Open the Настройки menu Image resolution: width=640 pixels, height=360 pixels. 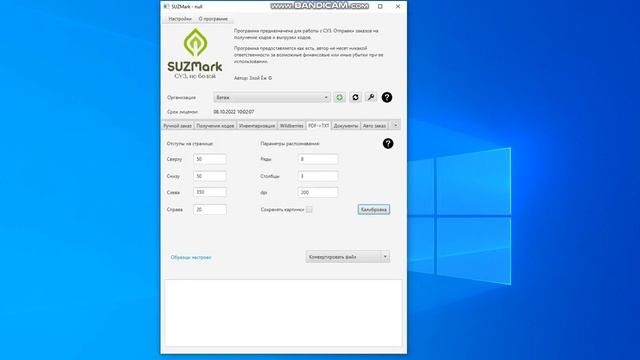[180, 19]
